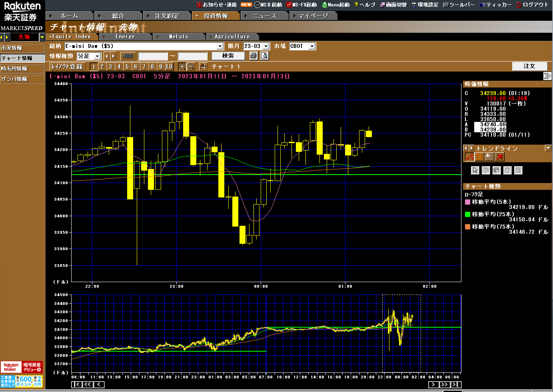Click next arrow next to 情報種類
The width and height of the screenshot is (553, 392).
click(113, 56)
